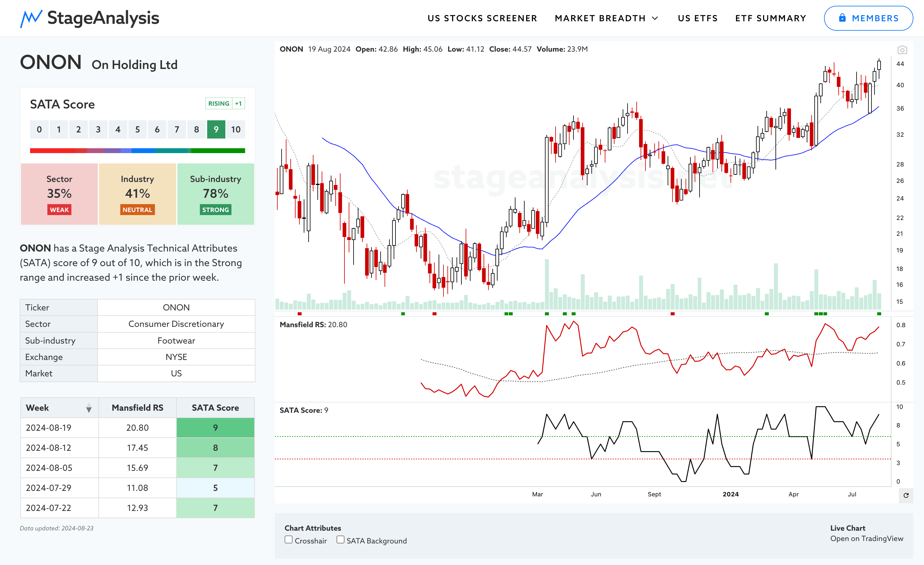
Task: Click the Sector 35% WEAK tile
Action: [x=59, y=194]
